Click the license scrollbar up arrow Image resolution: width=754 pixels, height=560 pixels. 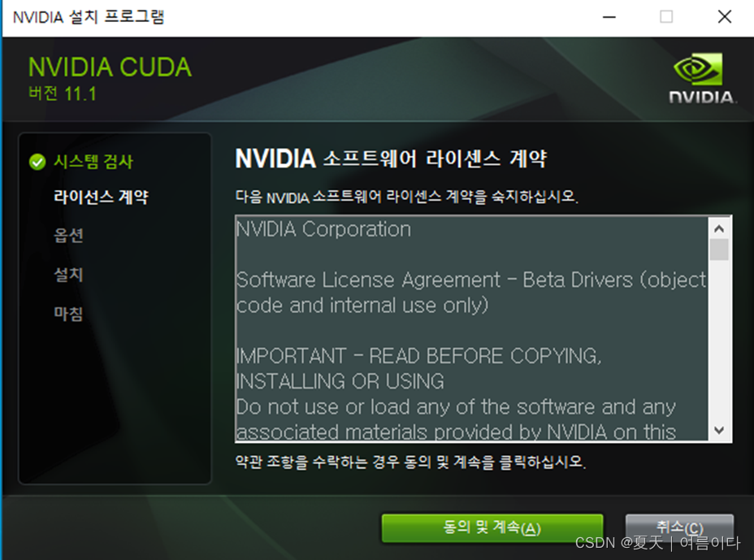[719, 228]
